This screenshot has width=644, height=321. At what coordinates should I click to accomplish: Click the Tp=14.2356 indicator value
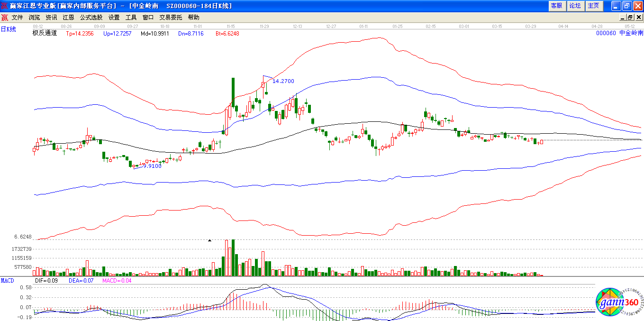(x=80, y=34)
